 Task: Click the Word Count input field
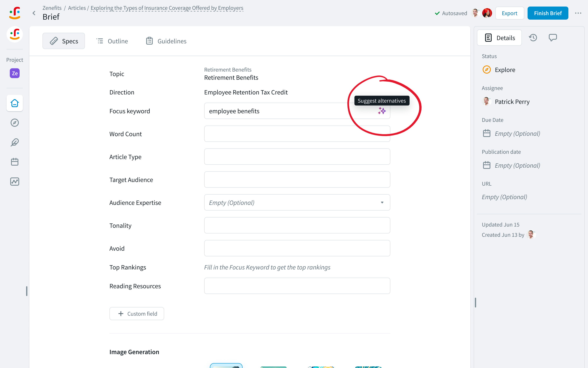click(x=297, y=134)
